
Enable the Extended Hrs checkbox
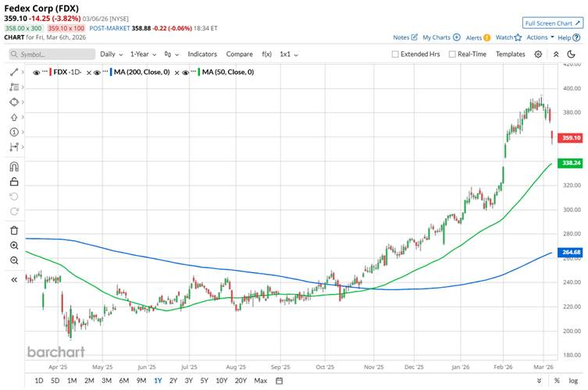(x=396, y=55)
